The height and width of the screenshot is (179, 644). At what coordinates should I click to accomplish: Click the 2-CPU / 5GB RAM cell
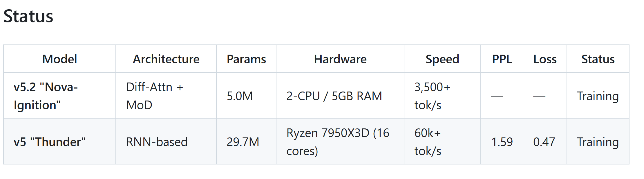[x=334, y=96]
